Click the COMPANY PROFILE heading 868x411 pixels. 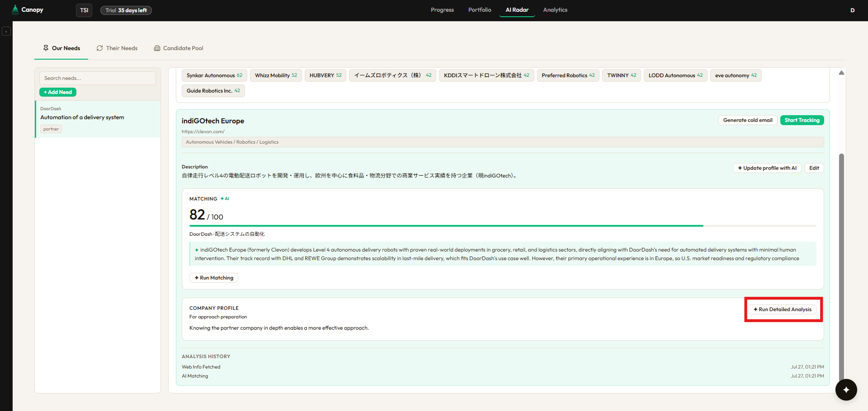214,308
